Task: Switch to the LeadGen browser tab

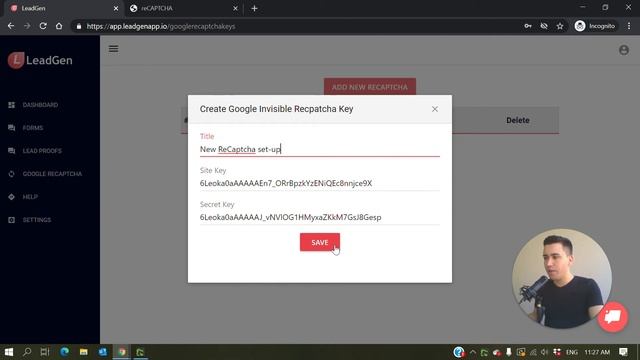Action: click(61, 8)
